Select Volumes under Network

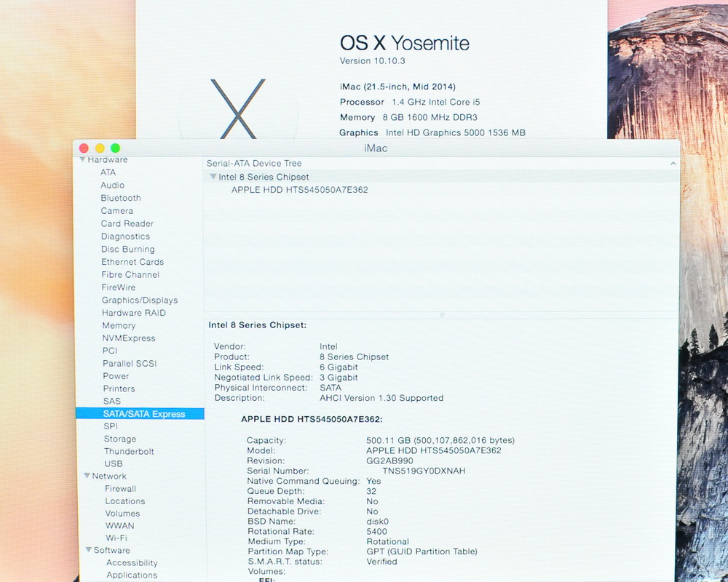pos(122,514)
